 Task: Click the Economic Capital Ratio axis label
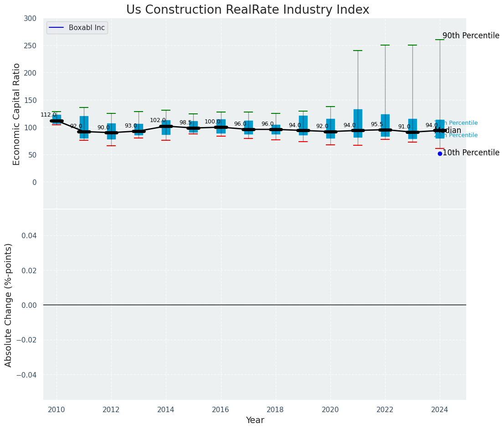coord(16,114)
